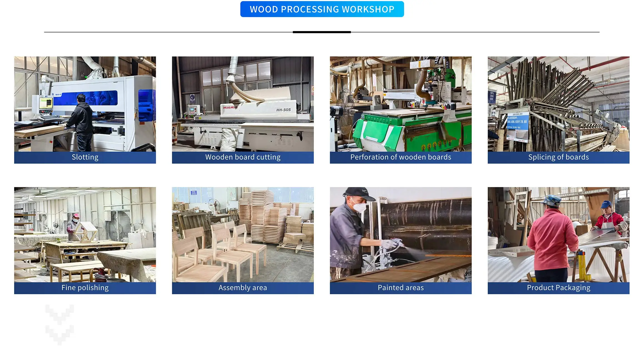Click the Slotting caption label
The image size is (644, 348).
click(85, 157)
